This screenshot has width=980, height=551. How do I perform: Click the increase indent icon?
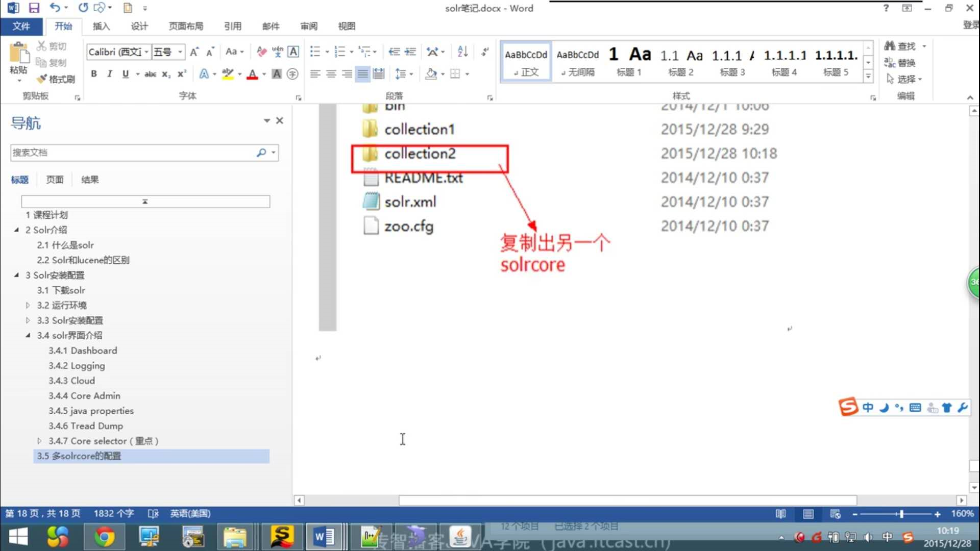point(410,52)
